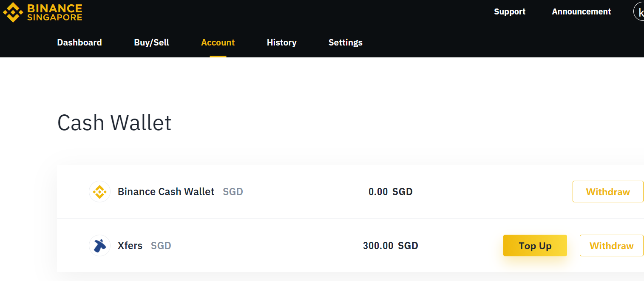Withdraw from the Xfers wallet
This screenshot has width=644, height=281.
(612, 246)
